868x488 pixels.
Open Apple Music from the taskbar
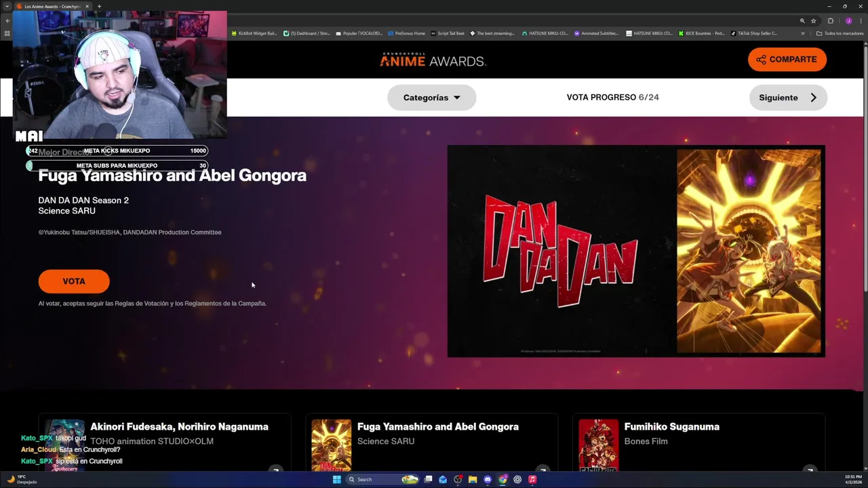[532, 479]
